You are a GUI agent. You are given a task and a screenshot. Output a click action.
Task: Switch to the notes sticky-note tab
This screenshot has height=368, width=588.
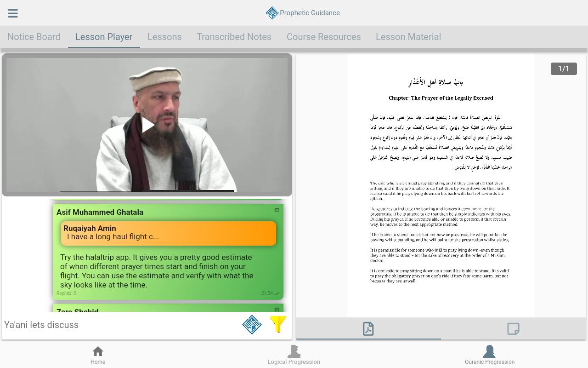(x=513, y=329)
